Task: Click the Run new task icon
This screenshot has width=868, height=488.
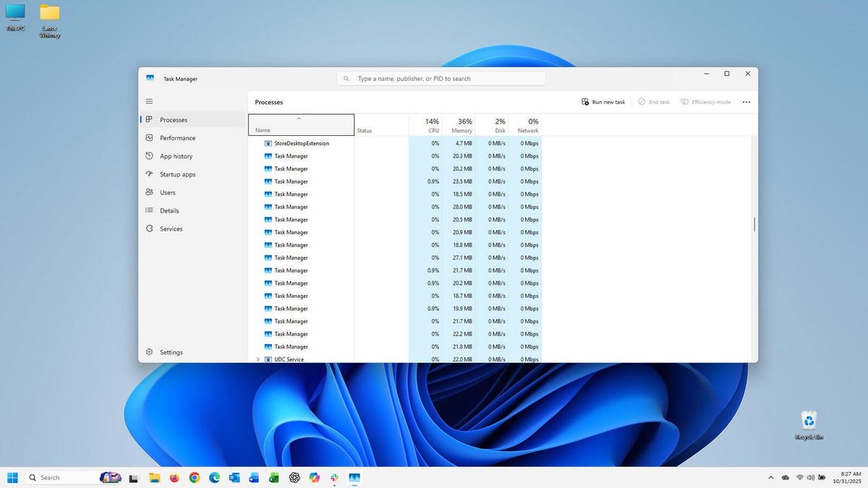Action: coord(585,102)
